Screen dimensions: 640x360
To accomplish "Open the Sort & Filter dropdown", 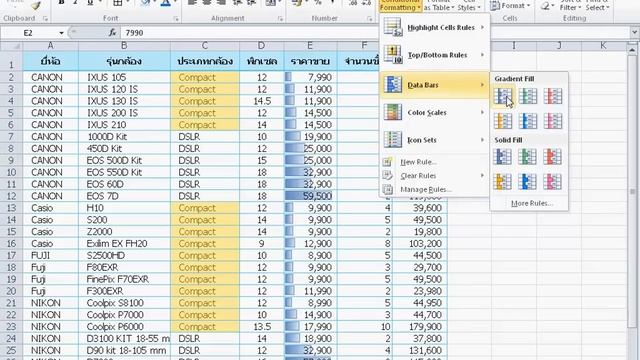I will tap(570, 5).
